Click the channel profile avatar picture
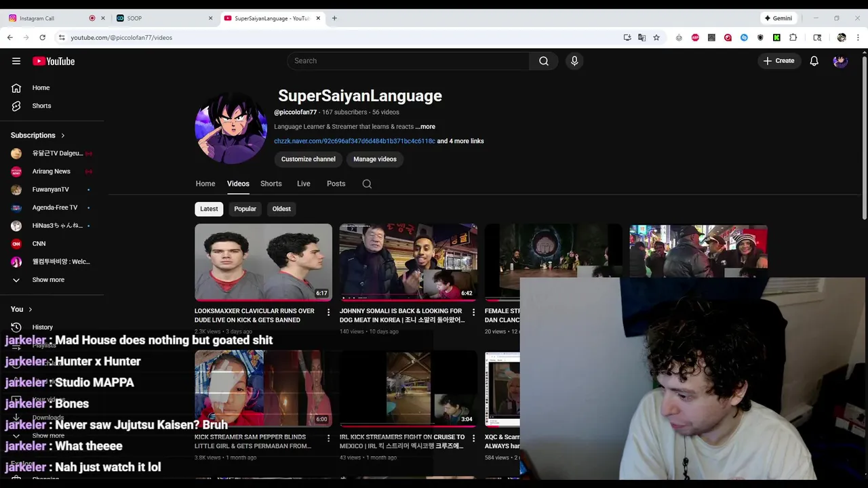 (231, 128)
